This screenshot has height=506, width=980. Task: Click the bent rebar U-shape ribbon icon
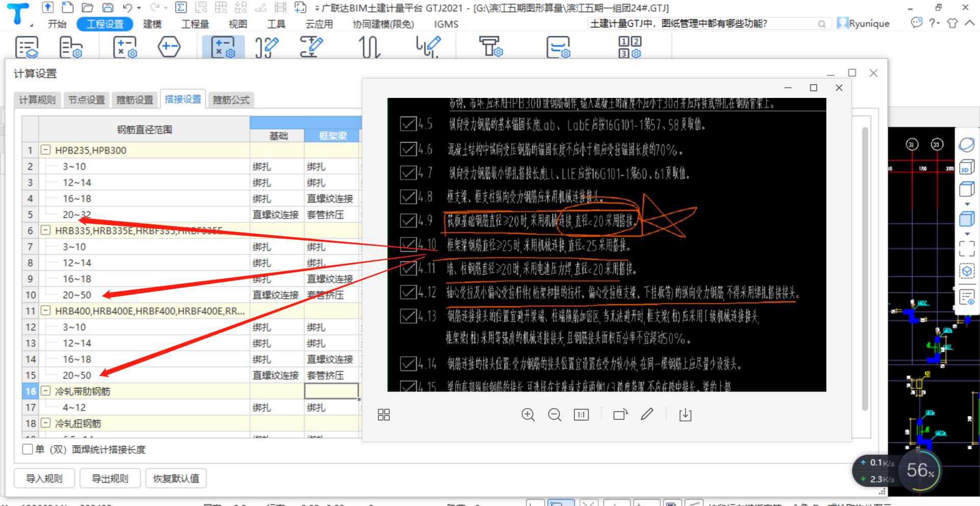pos(370,47)
